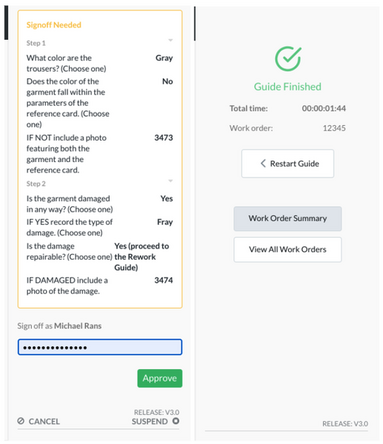View All Work Orders

[x=288, y=249]
